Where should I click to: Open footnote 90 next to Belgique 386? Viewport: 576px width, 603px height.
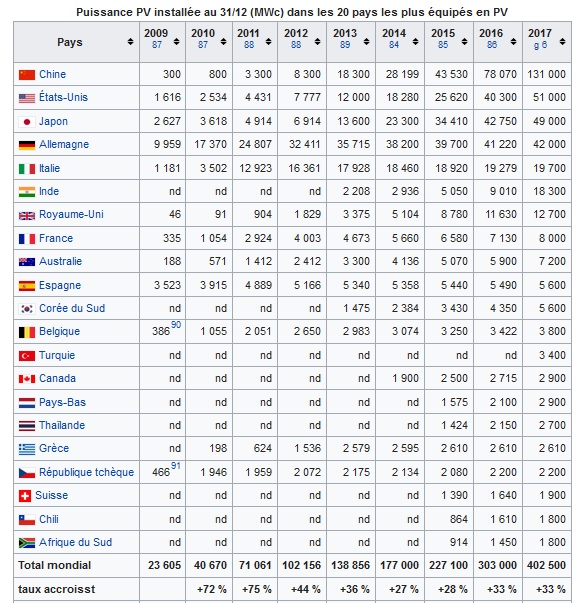pos(176,325)
